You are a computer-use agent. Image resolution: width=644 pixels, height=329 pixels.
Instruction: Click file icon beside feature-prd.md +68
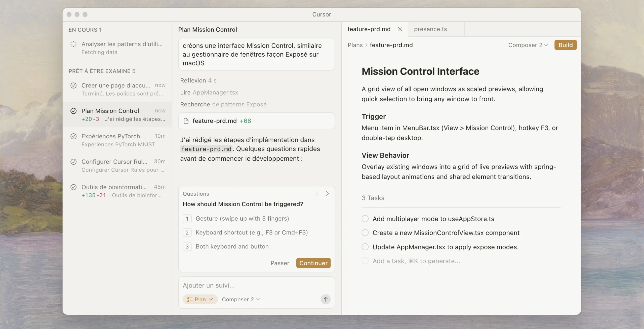click(x=186, y=121)
